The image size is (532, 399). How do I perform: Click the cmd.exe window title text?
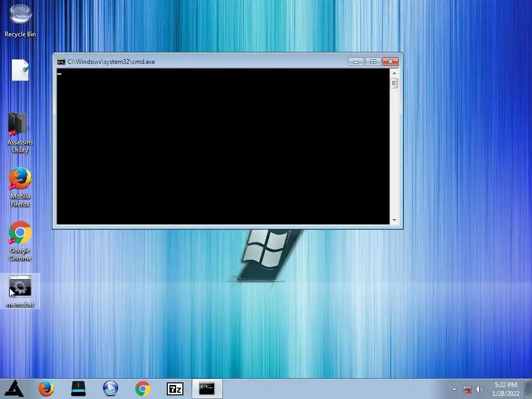click(x=111, y=62)
